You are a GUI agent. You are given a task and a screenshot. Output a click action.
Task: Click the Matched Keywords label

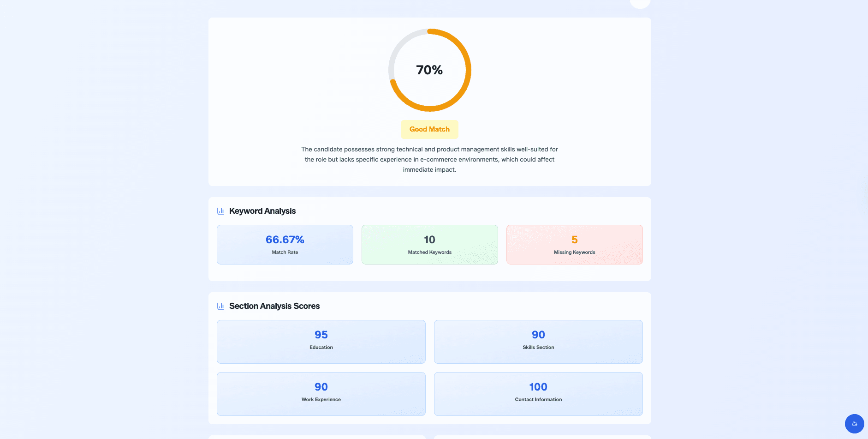click(x=429, y=253)
